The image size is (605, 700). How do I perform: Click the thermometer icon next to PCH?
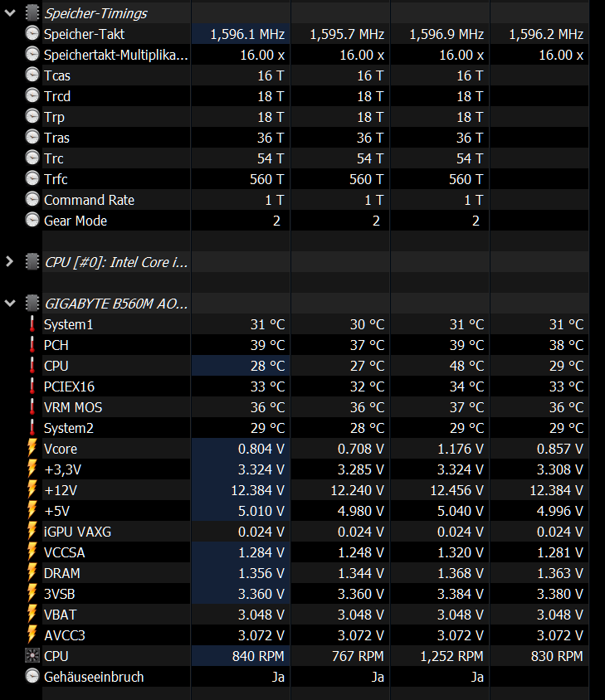click(x=32, y=345)
